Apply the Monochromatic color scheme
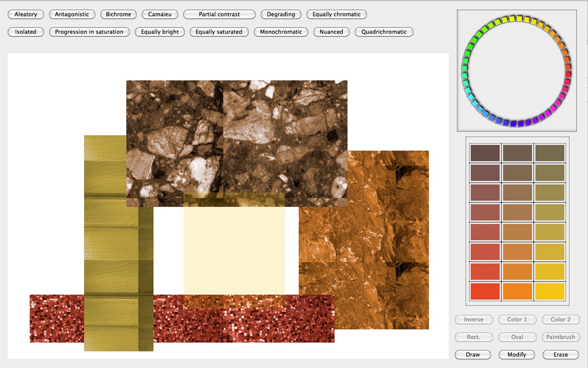The height and width of the screenshot is (368, 588). 281,32
